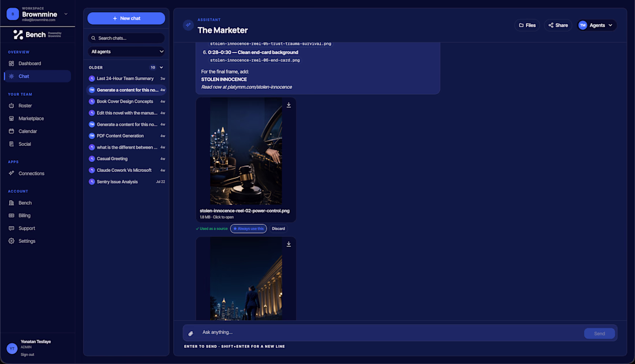This screenshot has height=364, width=635.
Task: Click the stolen-innocence-reel-06-end-card.png filename
Action: [255, 61]
